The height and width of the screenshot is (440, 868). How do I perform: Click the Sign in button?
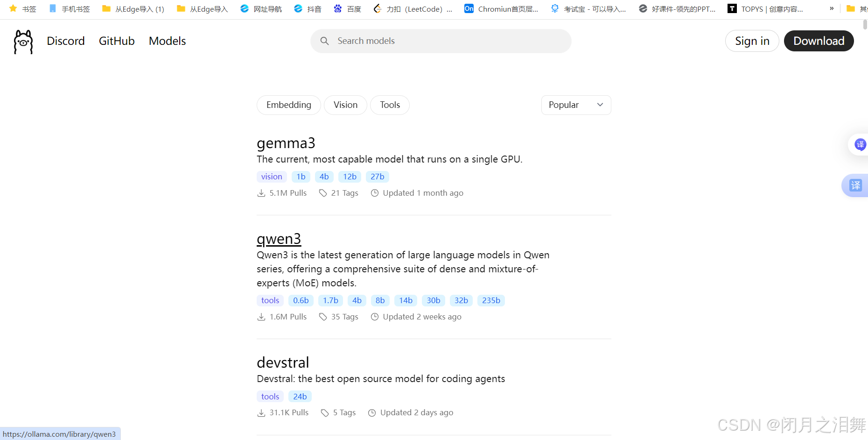coord(752,41)
